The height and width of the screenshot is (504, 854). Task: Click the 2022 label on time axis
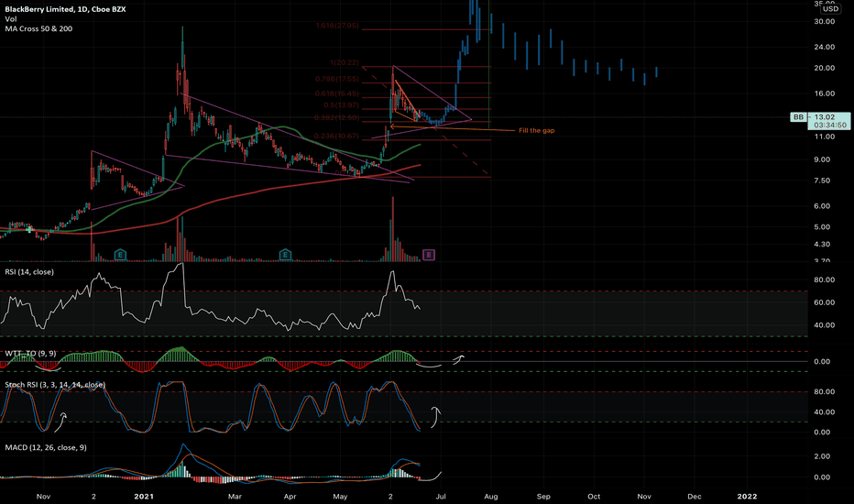point(748,497)
